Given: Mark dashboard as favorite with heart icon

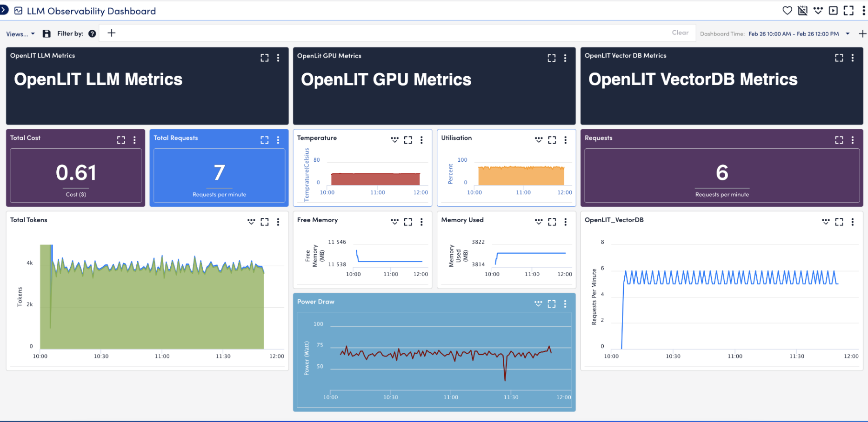Looking at the screenshot, I should coord(787,10).
